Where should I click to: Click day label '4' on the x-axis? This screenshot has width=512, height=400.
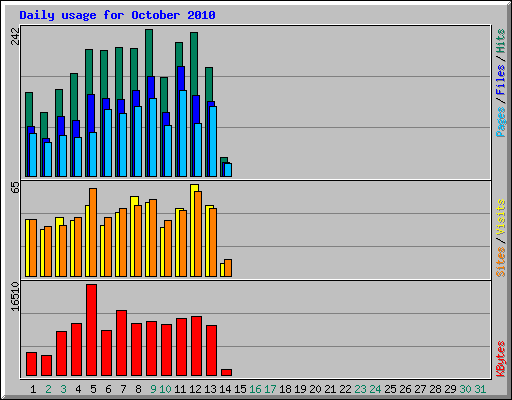pos(78,389)
